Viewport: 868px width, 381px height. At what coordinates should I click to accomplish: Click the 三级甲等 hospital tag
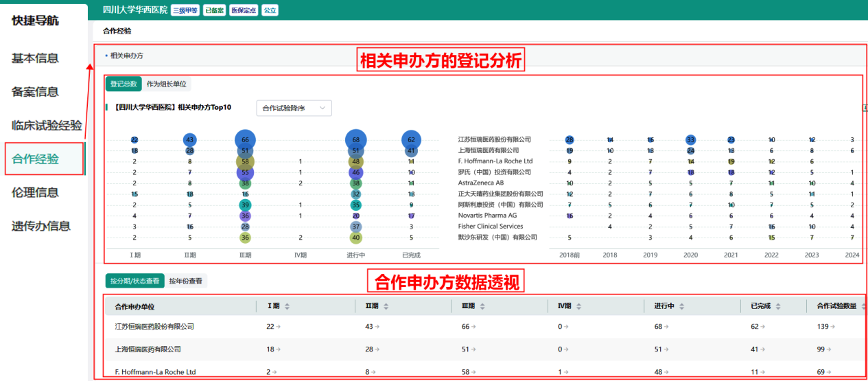(x=185, y=10)
